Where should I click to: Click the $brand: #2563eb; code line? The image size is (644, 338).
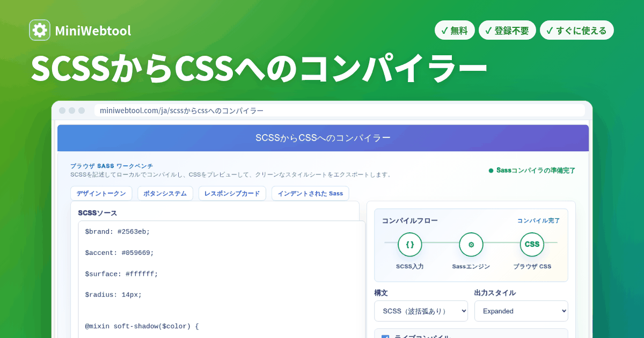click(118, 232)
